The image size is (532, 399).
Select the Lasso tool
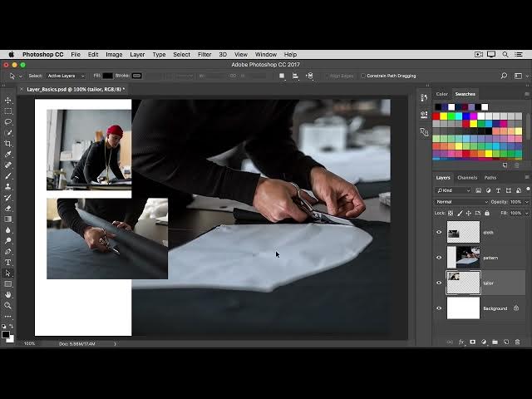point(8,122)
